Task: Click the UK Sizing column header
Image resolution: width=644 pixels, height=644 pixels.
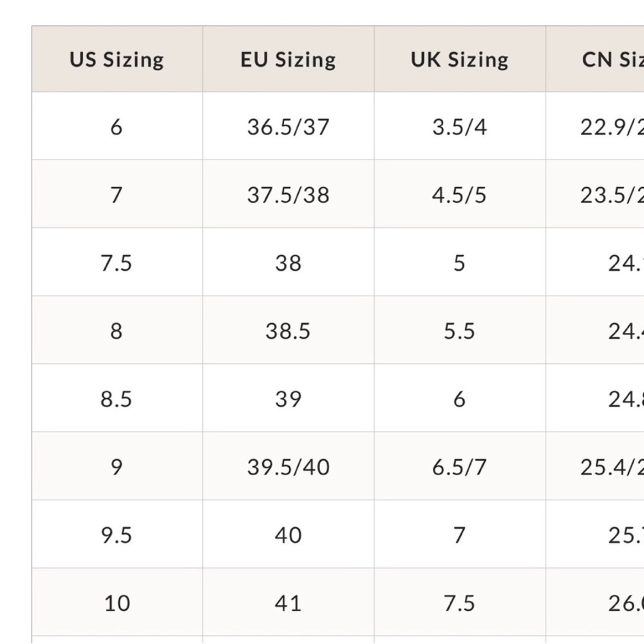Action: click(459, 60)
